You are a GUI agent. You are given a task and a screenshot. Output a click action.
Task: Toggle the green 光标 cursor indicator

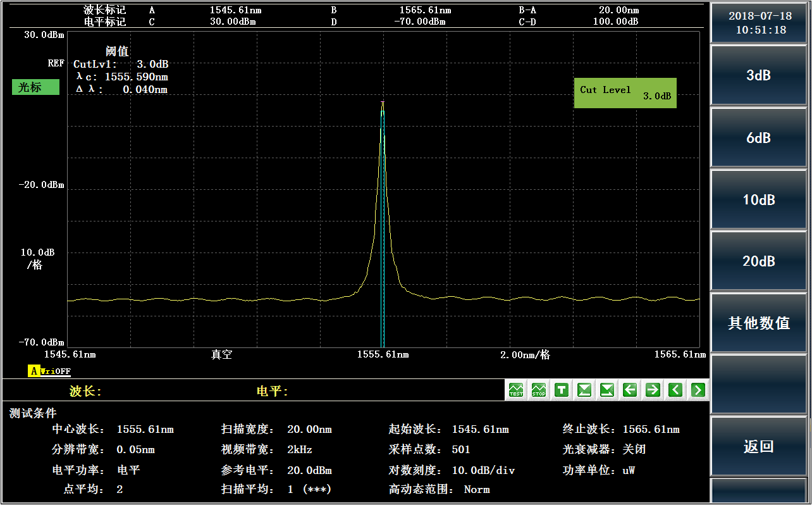(35, 87)
